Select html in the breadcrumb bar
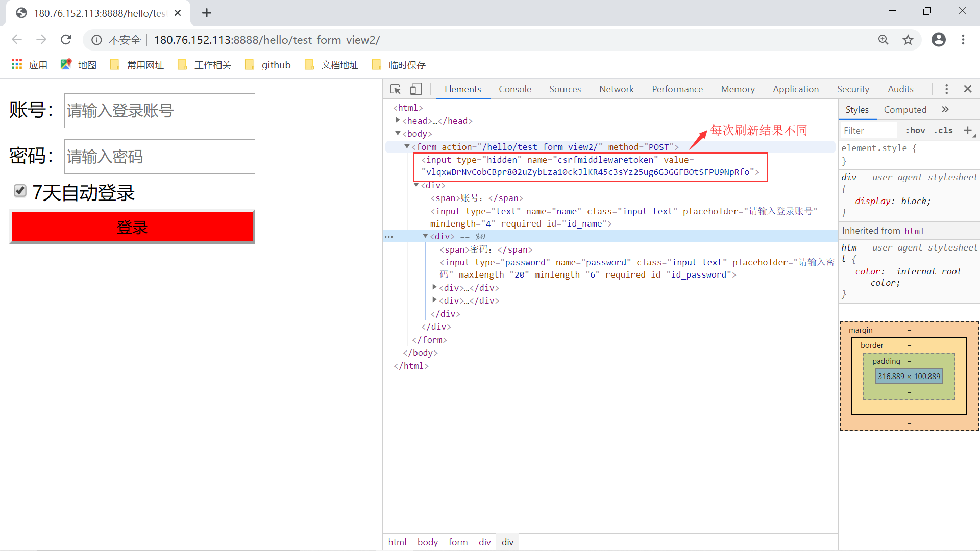980x551 pixels. (397, 542)
